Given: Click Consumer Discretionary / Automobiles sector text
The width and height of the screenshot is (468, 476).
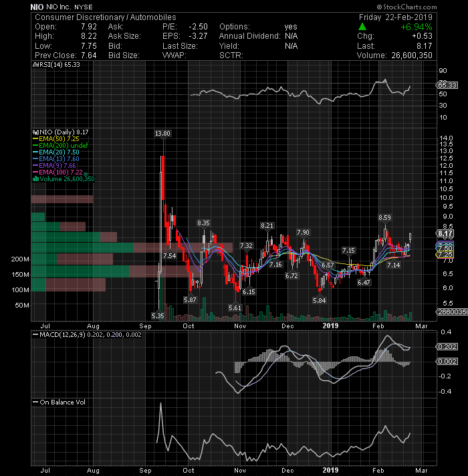Looking at the screenshot, I should click(106, 17).
